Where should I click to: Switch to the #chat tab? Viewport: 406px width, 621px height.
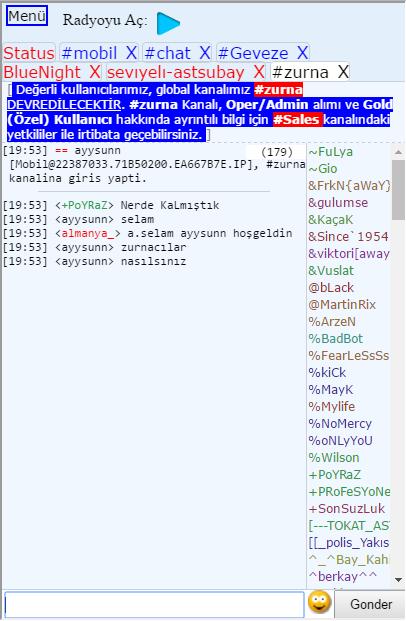168,53
